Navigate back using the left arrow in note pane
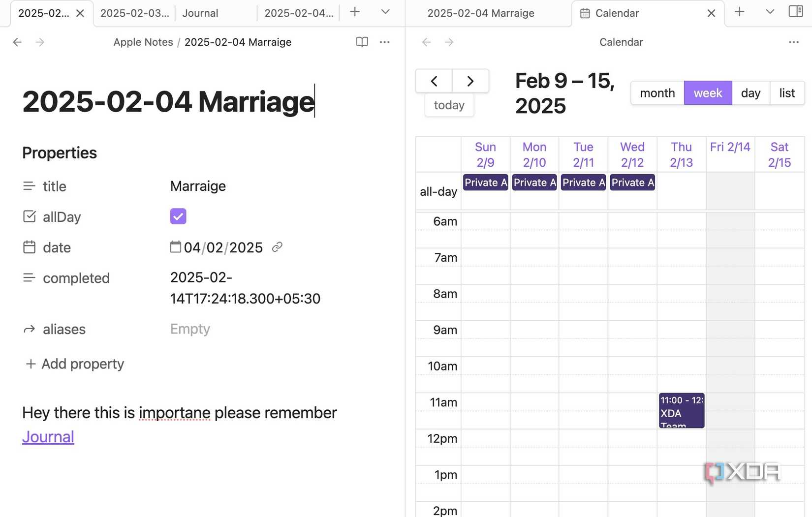The image size is (812, 517). tap(17, 42)
